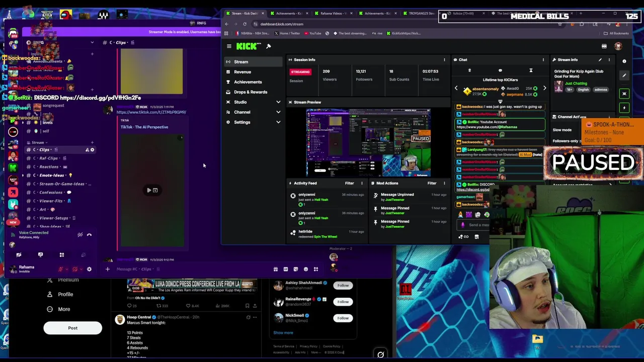Bookmark the Luka Doncic tweet

point(247,306)
